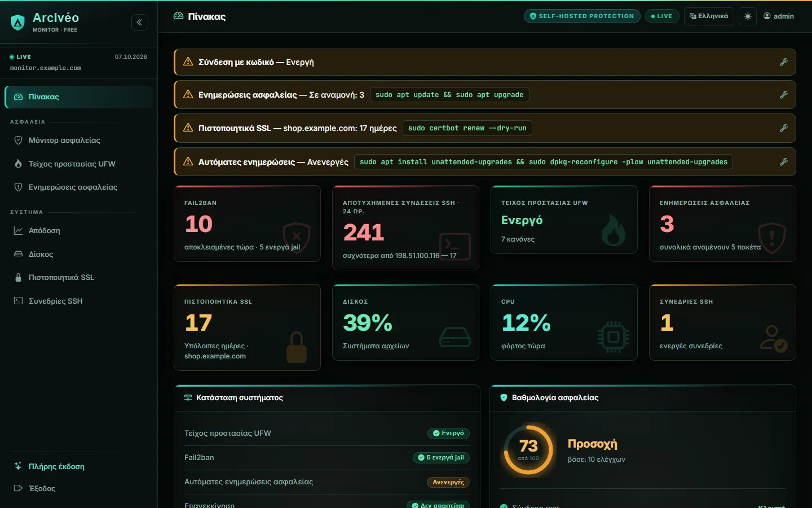Toggle the light/dark theme sun icon
The image size is (812, 508).
point(748,16)
